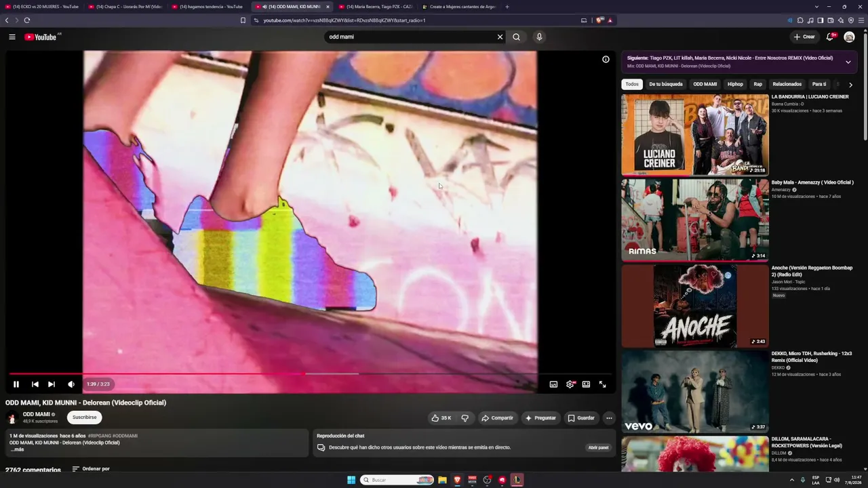This screenshot has width=868, height=488.
Task: Open a new browser tab
Action: (x=507, y=7)
